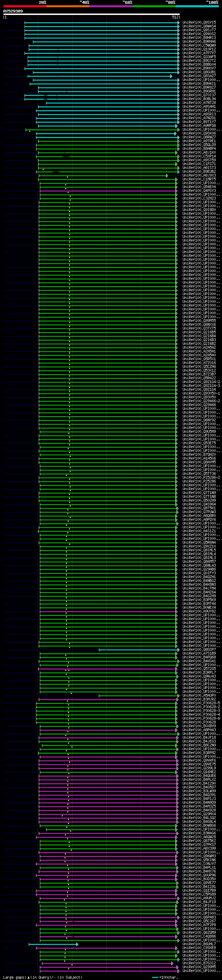Click label UniRef100_A7P7V7

199,53
